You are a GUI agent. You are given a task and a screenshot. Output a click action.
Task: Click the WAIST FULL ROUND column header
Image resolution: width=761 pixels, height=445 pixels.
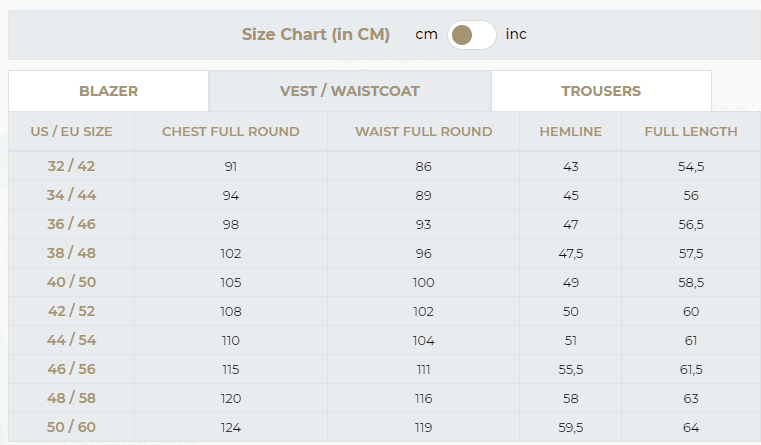pyautogui.click(x=424, y=132)
